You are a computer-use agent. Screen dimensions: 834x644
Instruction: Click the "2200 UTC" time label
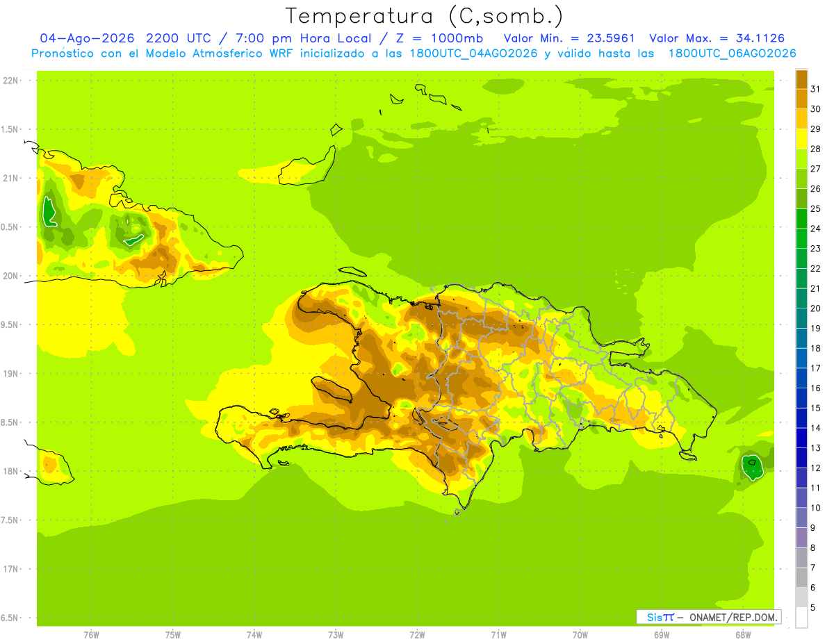coord(180,38)
